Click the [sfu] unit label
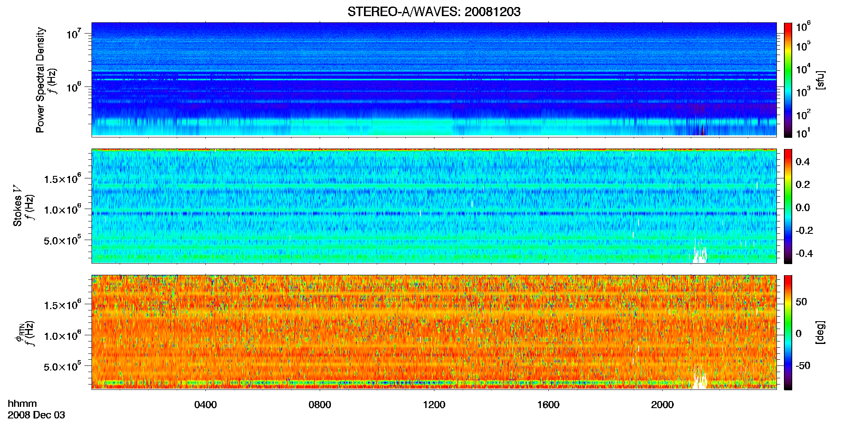 click(820, 80)
